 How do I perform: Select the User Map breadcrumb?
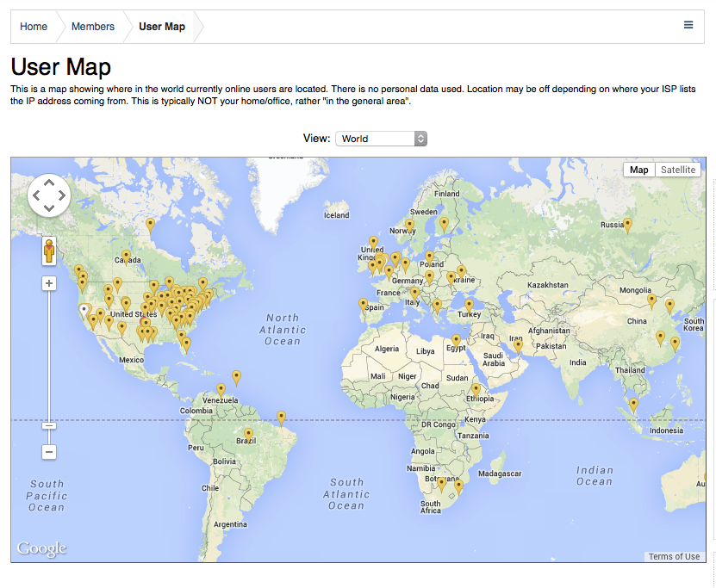click(x=162, y=27)
